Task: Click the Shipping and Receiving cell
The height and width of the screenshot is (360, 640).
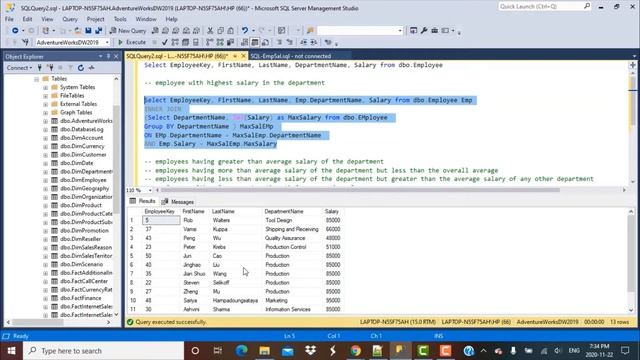Action: (292, 229)
